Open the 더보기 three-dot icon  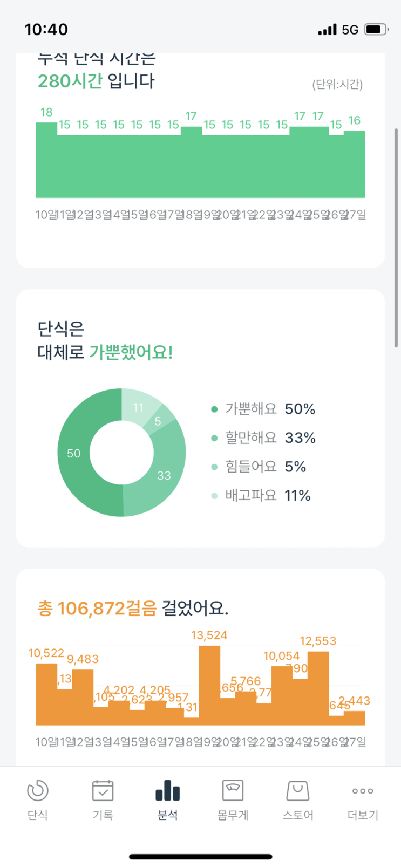pyautogui.click(x=363, y=791)
